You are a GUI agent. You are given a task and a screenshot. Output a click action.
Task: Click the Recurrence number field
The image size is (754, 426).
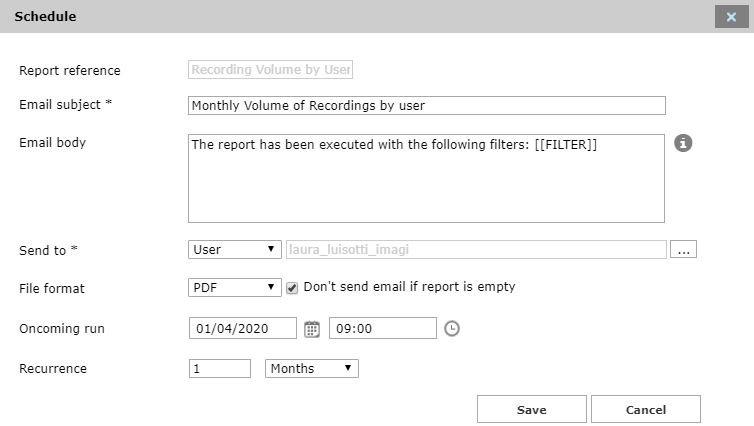pos(219,369)
